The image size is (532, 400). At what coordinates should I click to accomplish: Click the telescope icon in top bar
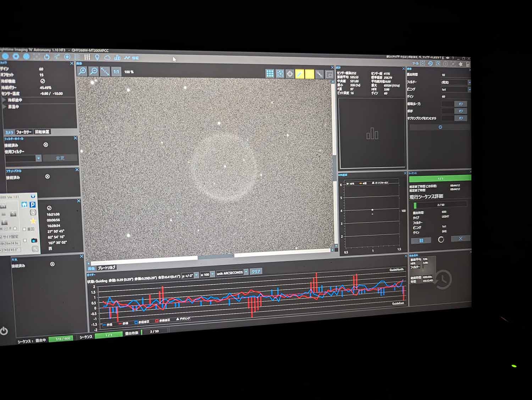pos(57,57)
